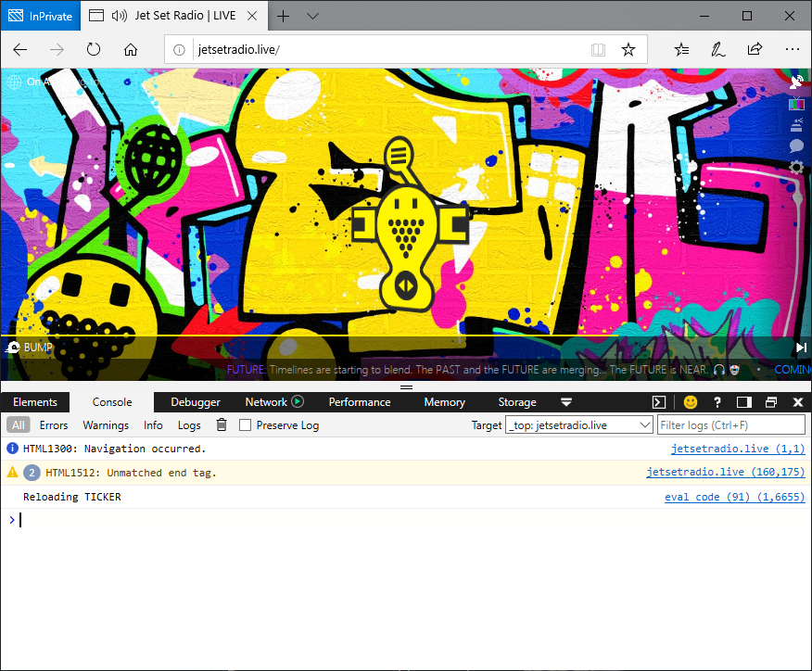
Task: Switch to the Performance tab
Action: pyautogui.click(x=360, y=402)
